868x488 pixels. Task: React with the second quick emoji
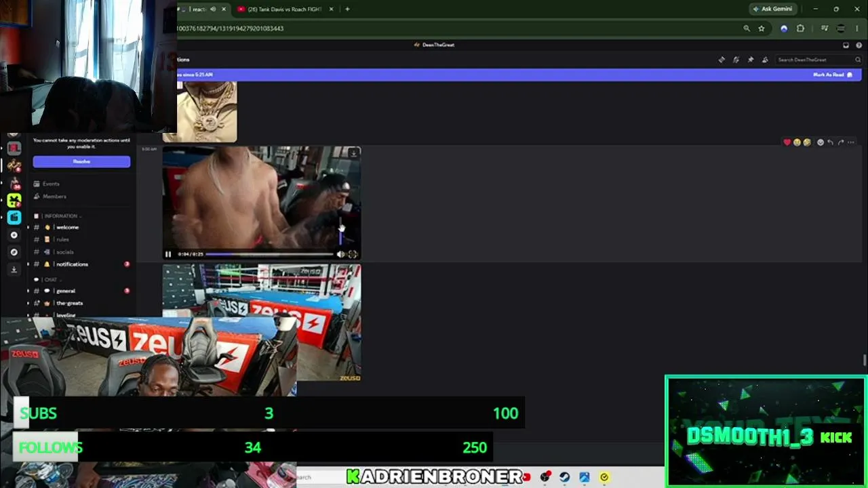(x=797, y=142)
